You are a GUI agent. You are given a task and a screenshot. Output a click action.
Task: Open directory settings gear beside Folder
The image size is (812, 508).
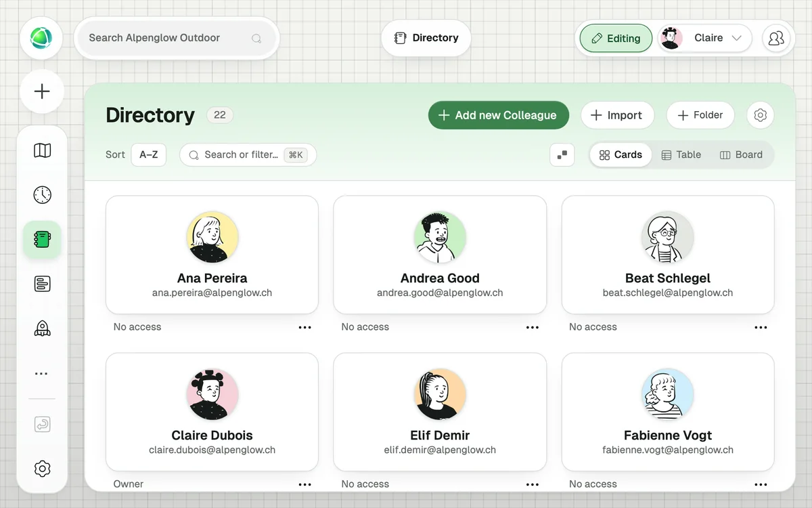761,115
